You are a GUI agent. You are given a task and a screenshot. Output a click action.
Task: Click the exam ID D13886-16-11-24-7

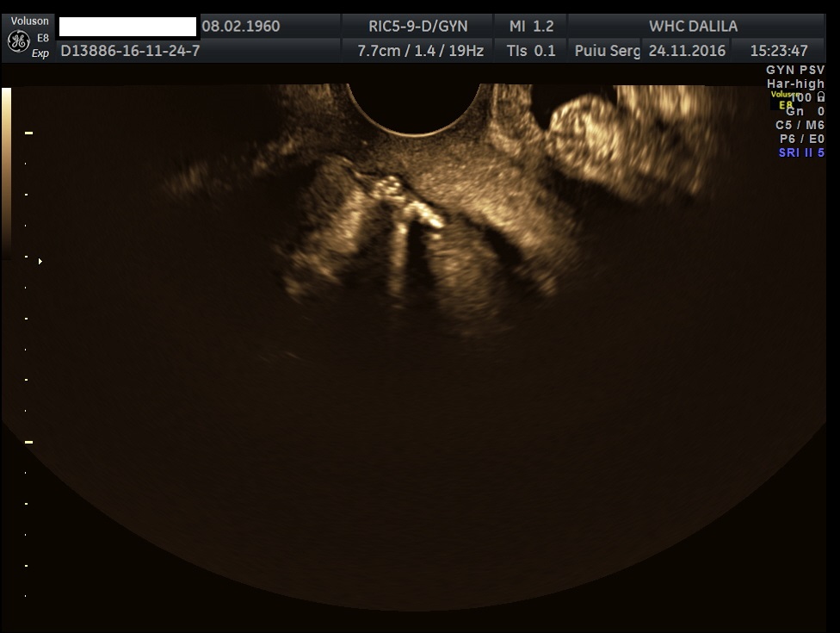[x=130, y=51]
